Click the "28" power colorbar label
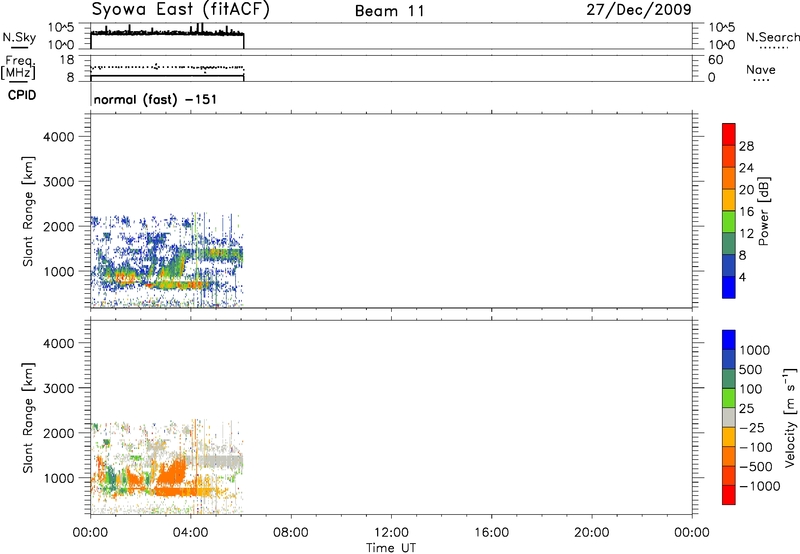 click(746, 146)
